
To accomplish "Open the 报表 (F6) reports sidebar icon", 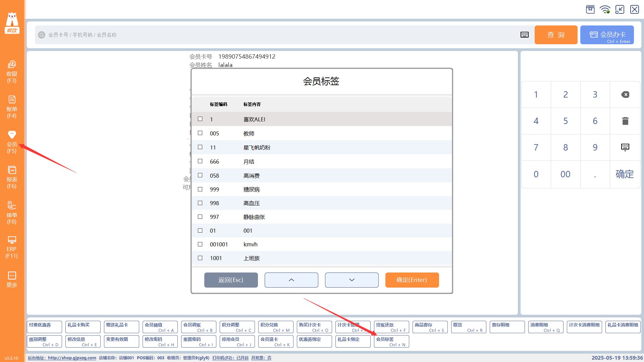I will (x=12, y=177).
